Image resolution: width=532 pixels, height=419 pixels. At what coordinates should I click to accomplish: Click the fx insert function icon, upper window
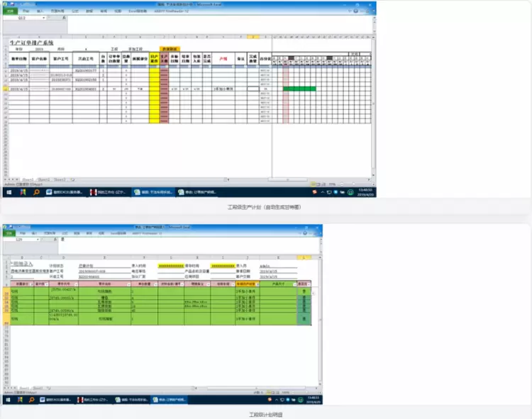tap(64, 18)
